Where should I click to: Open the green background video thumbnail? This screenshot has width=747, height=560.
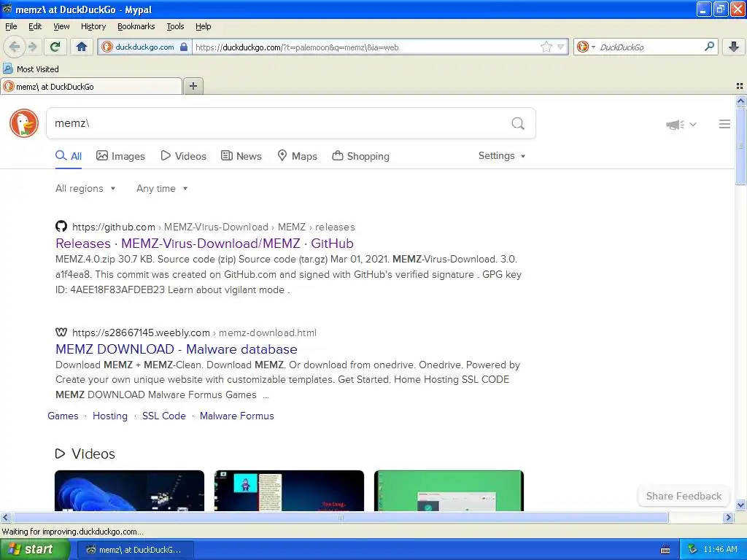[449, 491]
